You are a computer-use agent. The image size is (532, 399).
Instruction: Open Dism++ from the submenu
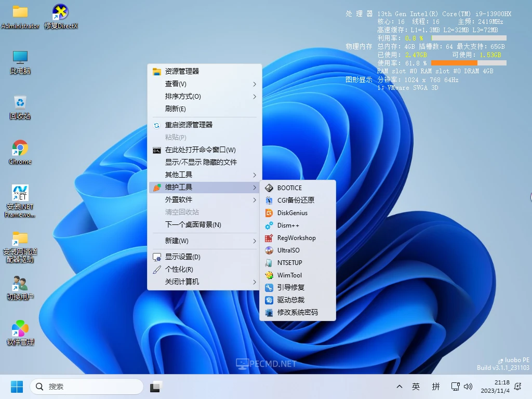coord(298,225)
